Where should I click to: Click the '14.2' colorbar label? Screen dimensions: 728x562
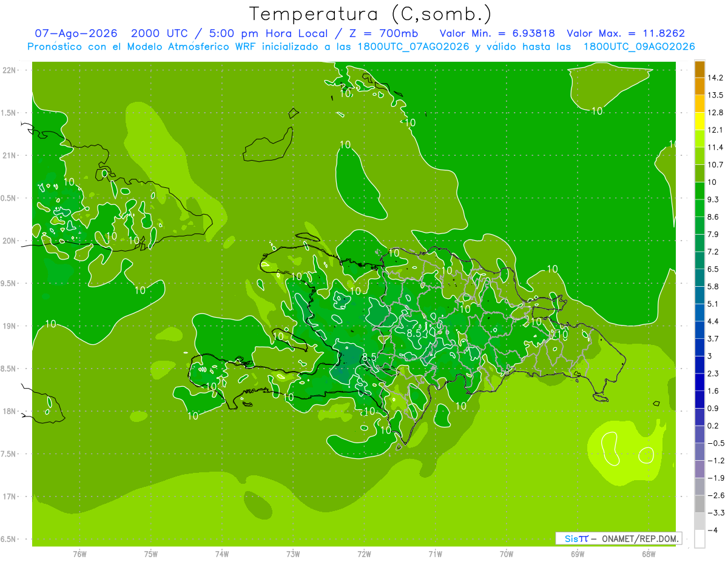coord(715,78)
